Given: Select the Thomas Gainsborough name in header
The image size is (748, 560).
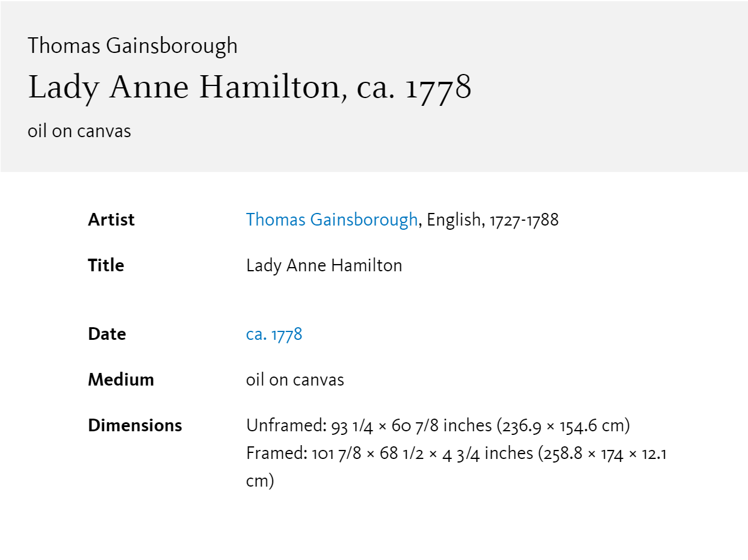Looking at the screenshot, I should (132, 46).
